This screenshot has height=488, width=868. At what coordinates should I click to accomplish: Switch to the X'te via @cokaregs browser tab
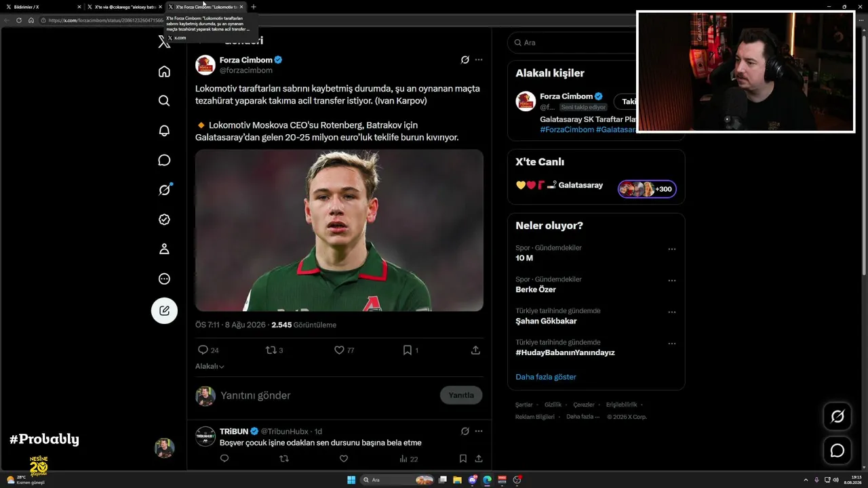pos(124,7)
